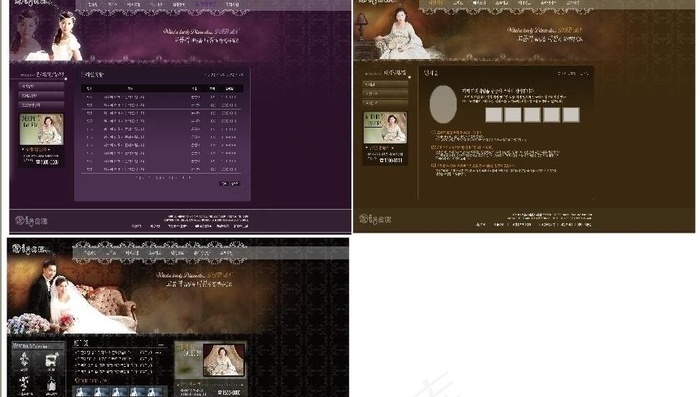This screenshot has height=397, width=700.
Task: Select the last gray square thumbnail
Action: tap(571, 115)
